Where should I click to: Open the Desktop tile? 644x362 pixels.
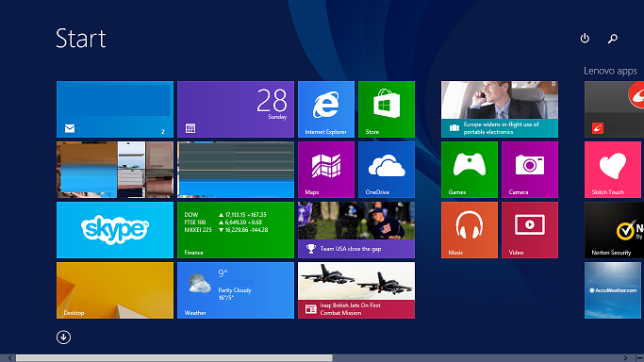pos(115,290)
